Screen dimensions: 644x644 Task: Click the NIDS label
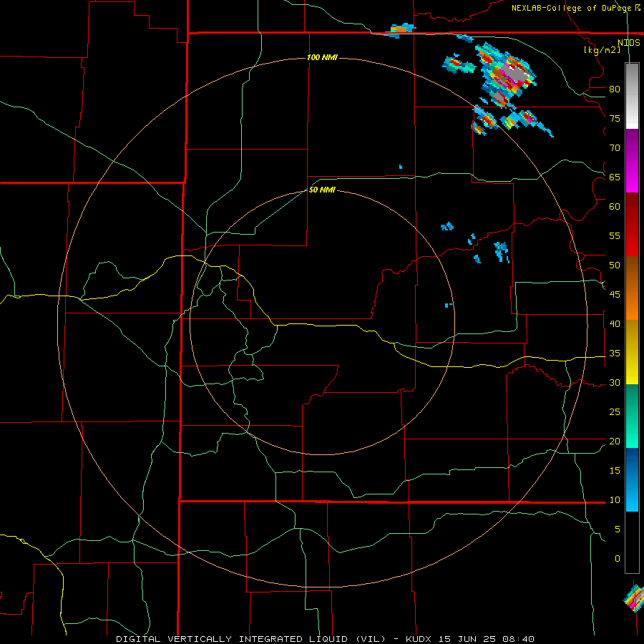629,42
